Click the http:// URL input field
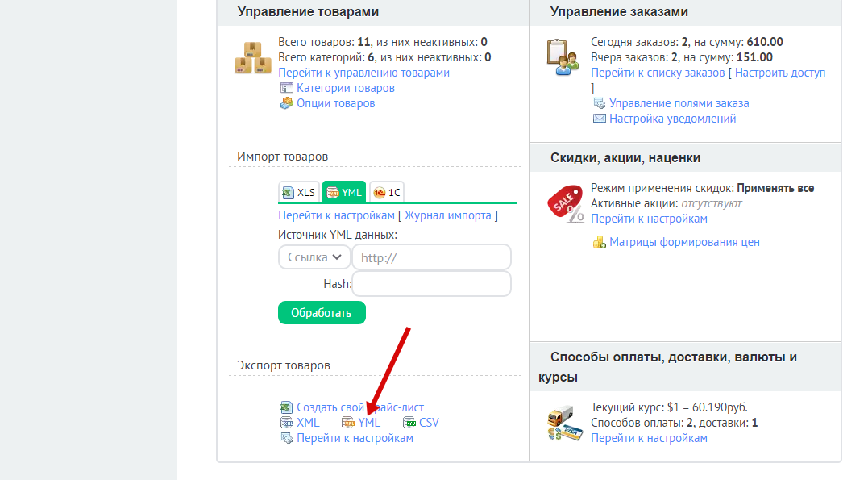The image size is (868, 480). (431, 257)
